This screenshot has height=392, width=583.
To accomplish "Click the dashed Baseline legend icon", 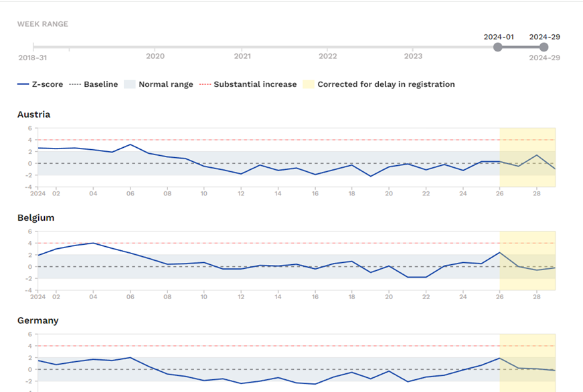I will [75, 84].
